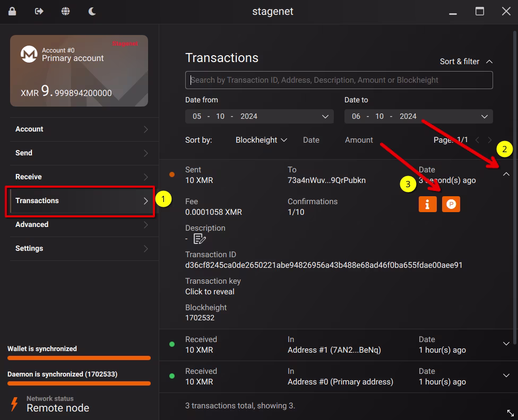Click to reveal Transaction key

(210, 292)
